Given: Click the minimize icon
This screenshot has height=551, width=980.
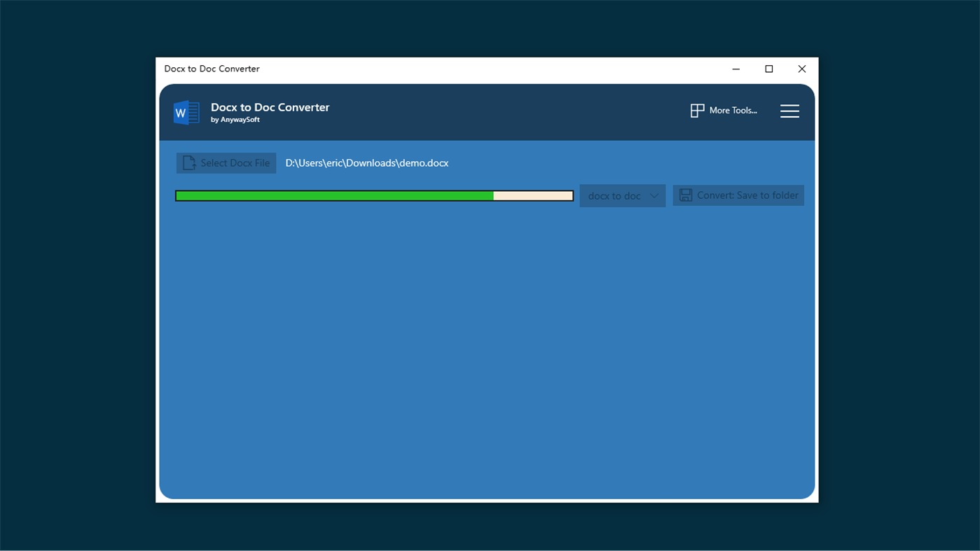Looking at the screenshot, I should coord(736,69).
